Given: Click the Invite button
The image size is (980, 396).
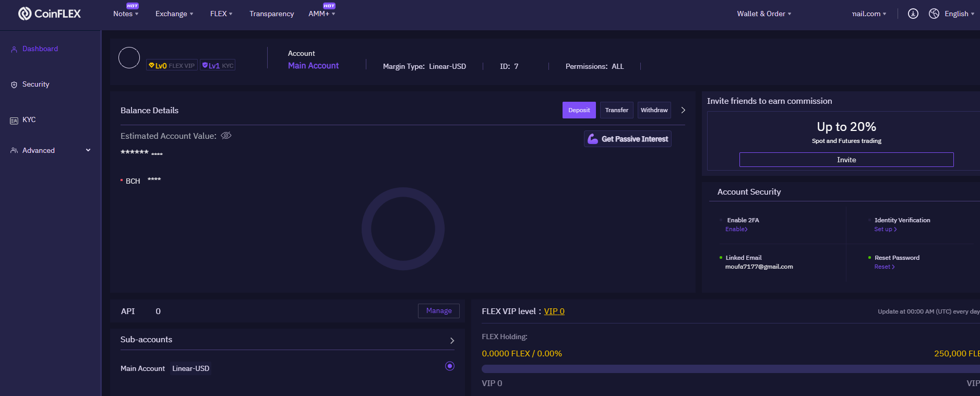Looking at the screenshot, I should point(846,160).
